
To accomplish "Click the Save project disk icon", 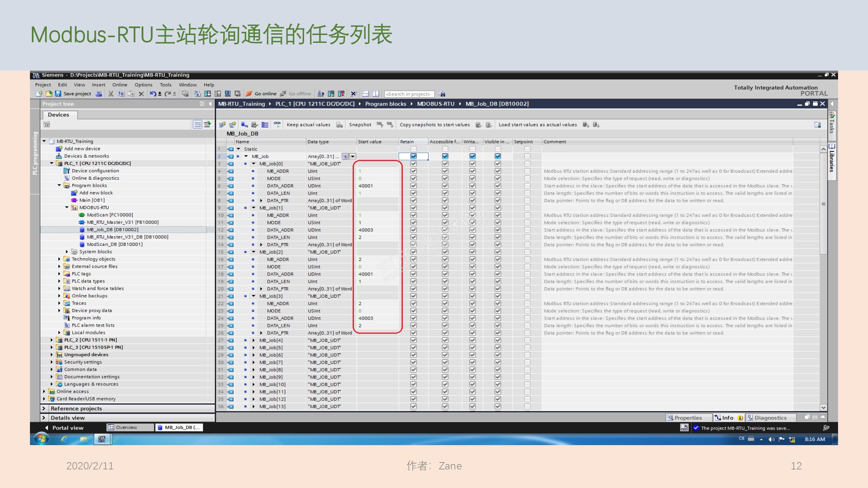I will point(58,94).
